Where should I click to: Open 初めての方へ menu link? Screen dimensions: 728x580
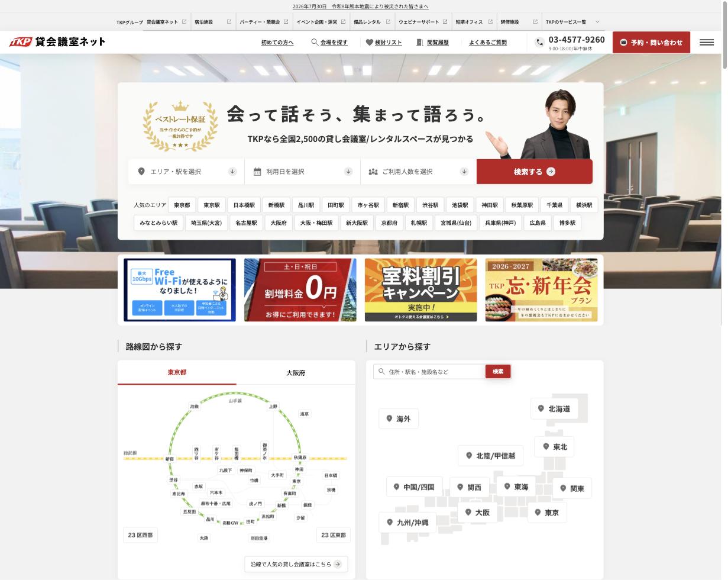277,43
